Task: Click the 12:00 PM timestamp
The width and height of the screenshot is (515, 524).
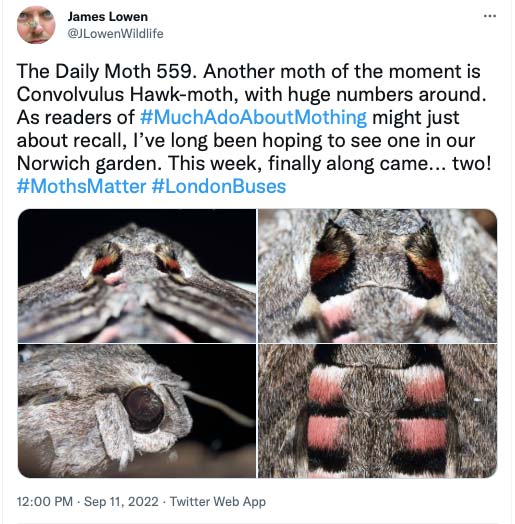Action: click(45, 502)
